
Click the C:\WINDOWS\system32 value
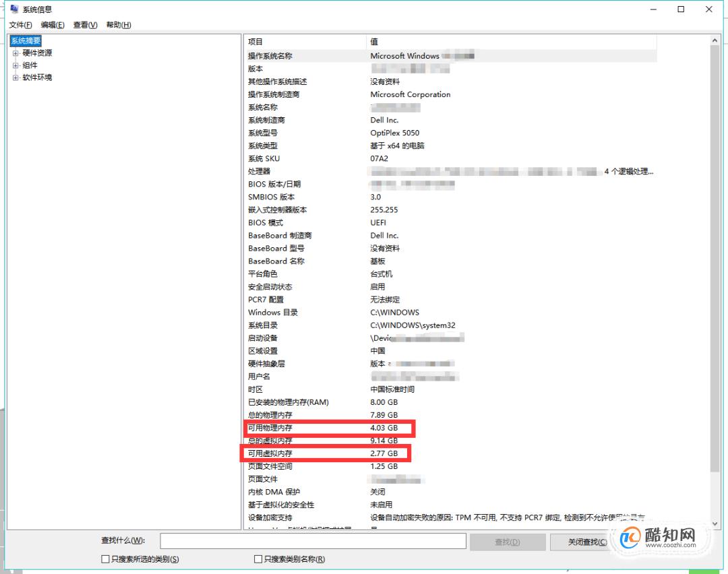(413, 325)
